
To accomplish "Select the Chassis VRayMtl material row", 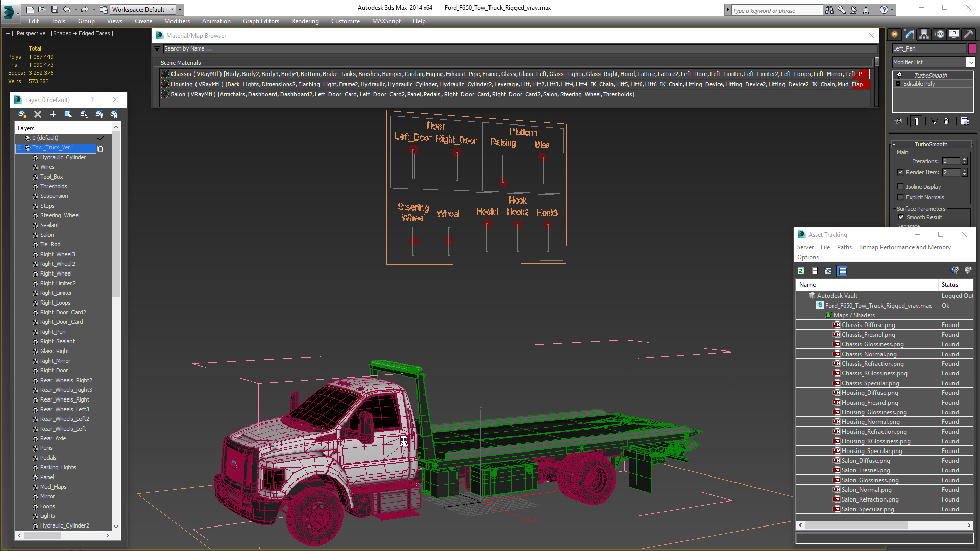I will click(x=514, y=74).
